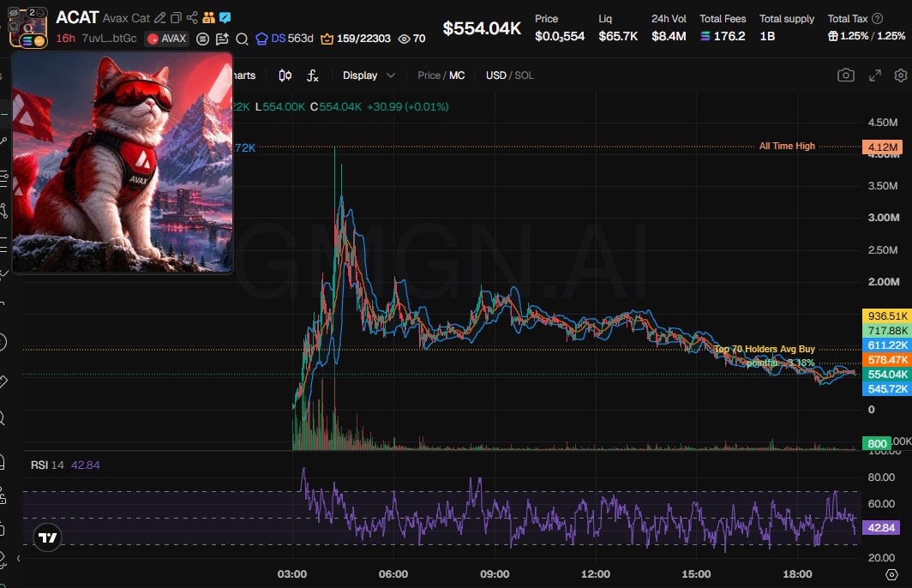
Task: Click the Total Tax info question icon
Action: coord(878,19)
